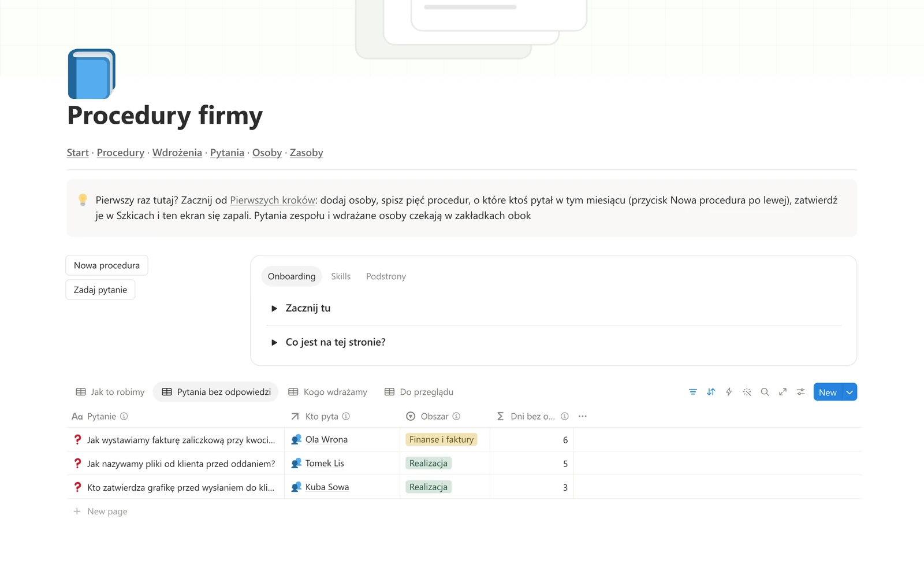Viewport: 924px width, 578px height.
Task: Switch to the Podstrony tab
Action: coord(386,276)
